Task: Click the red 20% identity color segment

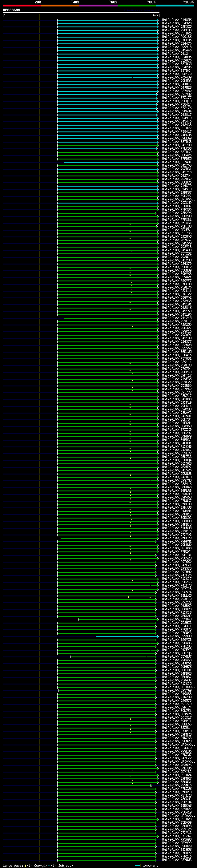Action: tap(22, 6)
